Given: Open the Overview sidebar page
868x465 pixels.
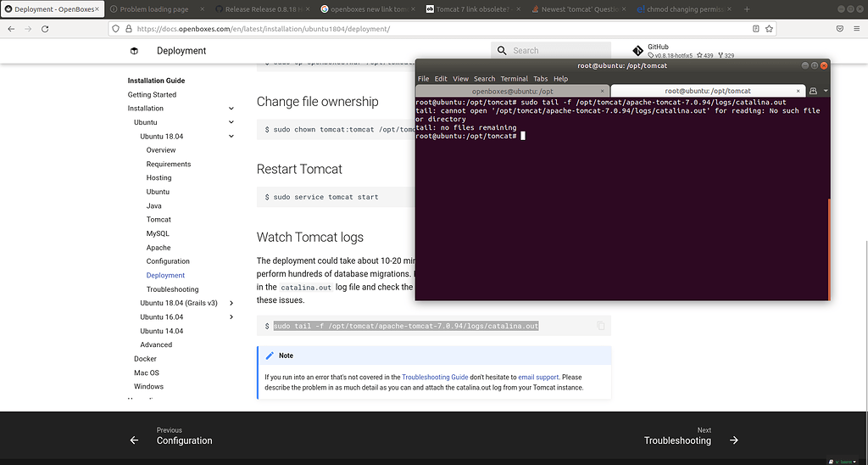Looking at the screenshot, I should [161, 150].
